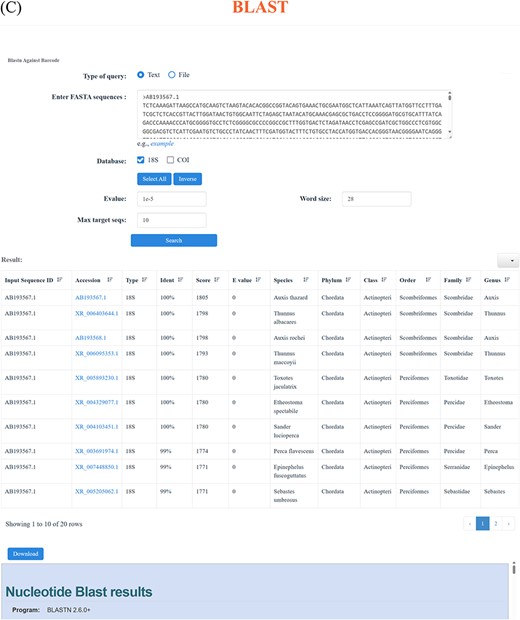The width and height of the screenshot is (520, 620).
Task: Focus the Max target seqs field
Action: [x=172, y=220]
